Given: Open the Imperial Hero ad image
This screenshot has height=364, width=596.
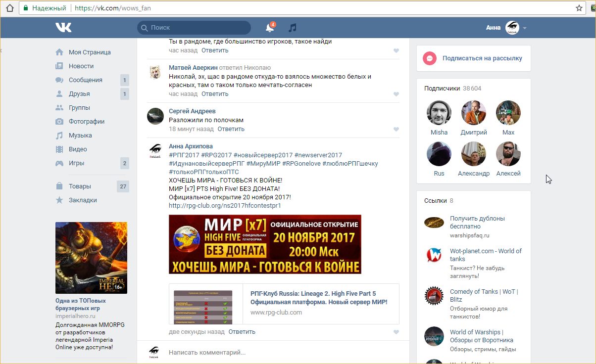Looking at the screenshot, I should [x=91, y=258].
